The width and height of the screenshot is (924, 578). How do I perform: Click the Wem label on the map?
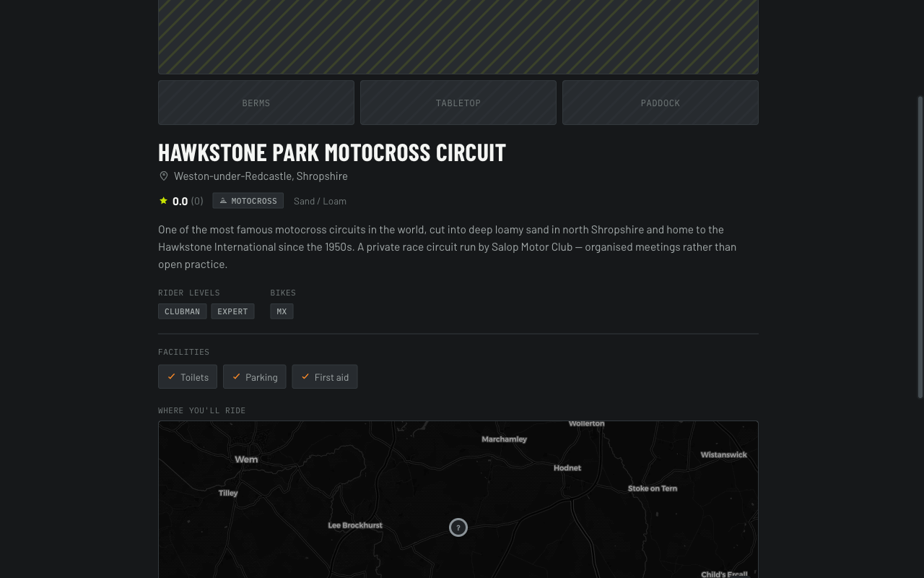(246, 460)
